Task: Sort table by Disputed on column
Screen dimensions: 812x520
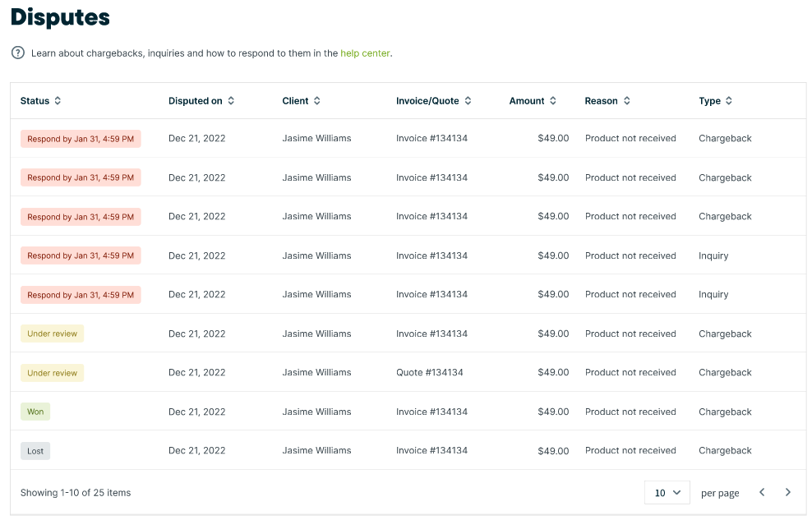Action: 231,101
